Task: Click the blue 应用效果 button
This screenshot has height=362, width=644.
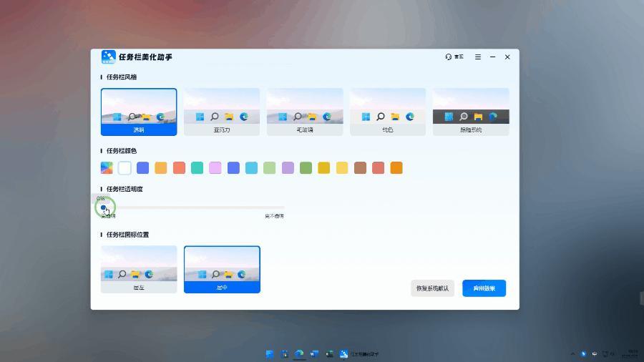Action: 484,288
